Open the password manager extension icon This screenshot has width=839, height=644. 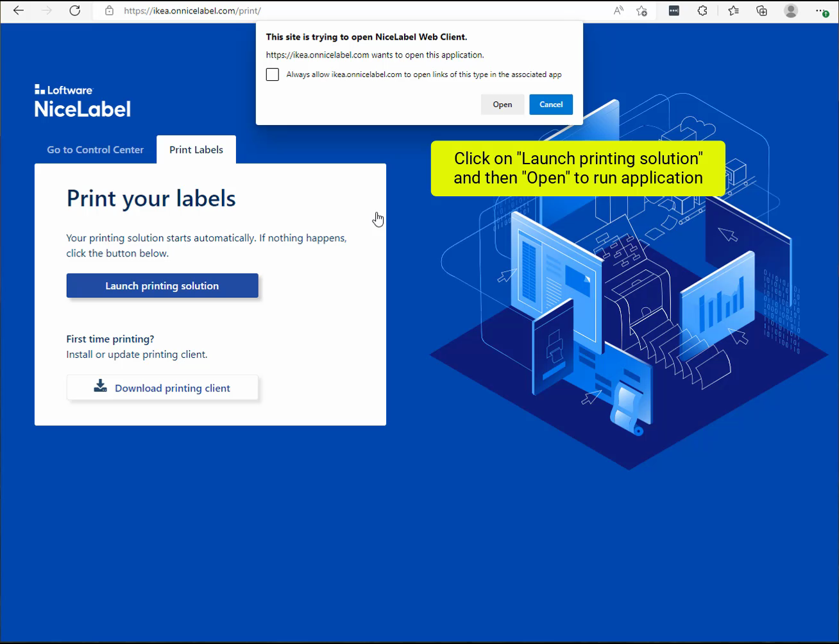[674, 10]
